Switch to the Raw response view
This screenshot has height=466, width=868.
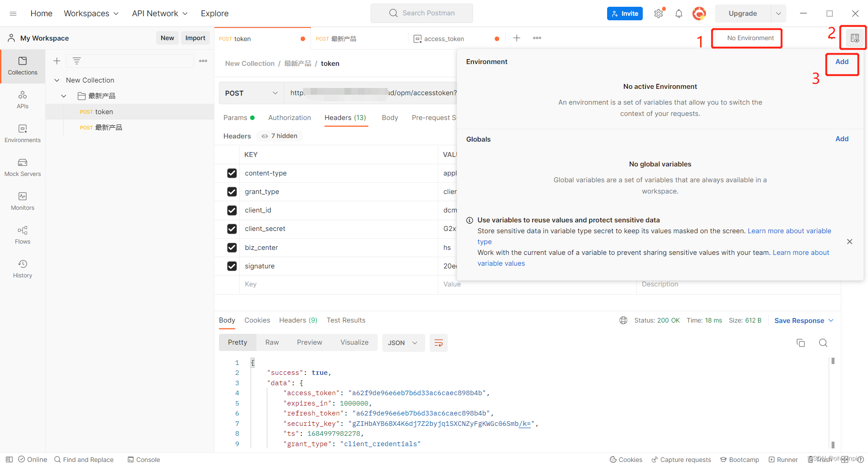click(272, 342)
